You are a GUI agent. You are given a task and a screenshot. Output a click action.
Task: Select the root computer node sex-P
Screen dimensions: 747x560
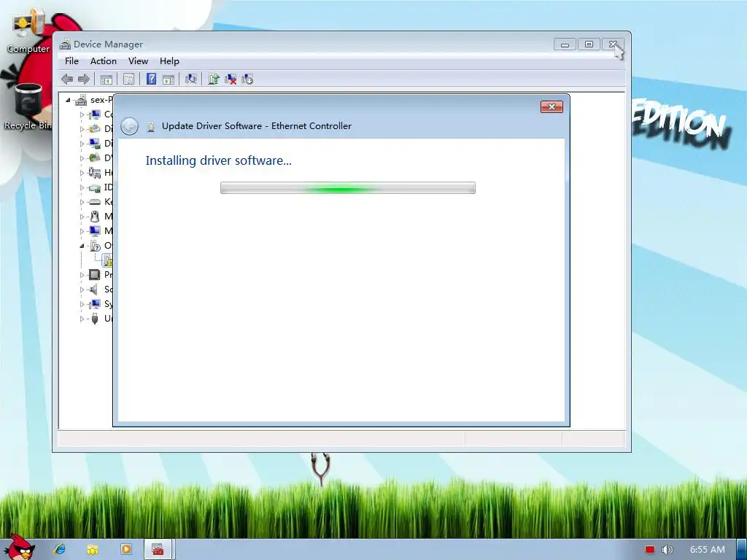click(x=101, y=100)
